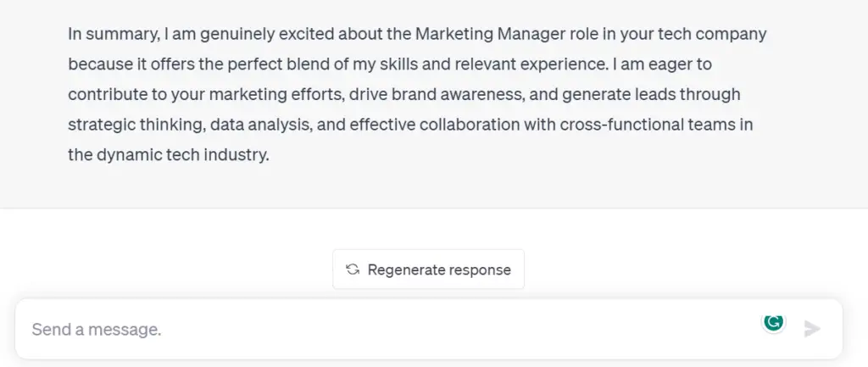Viewport: 868px width, 367px height.
Task: Open the green Grammarly icon
Action: (x=773, y=321)
